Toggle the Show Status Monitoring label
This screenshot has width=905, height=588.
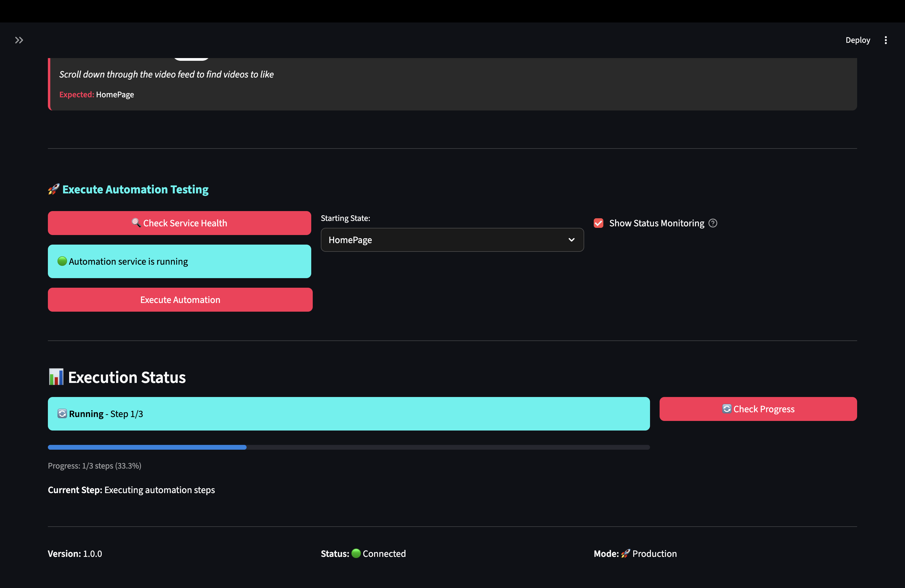pyautogui.click(x=656, y=223)
